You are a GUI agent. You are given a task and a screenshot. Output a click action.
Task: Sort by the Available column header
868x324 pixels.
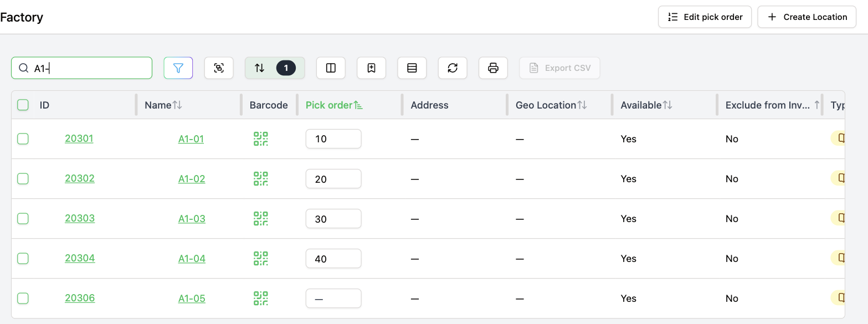[x=646, y=105]
